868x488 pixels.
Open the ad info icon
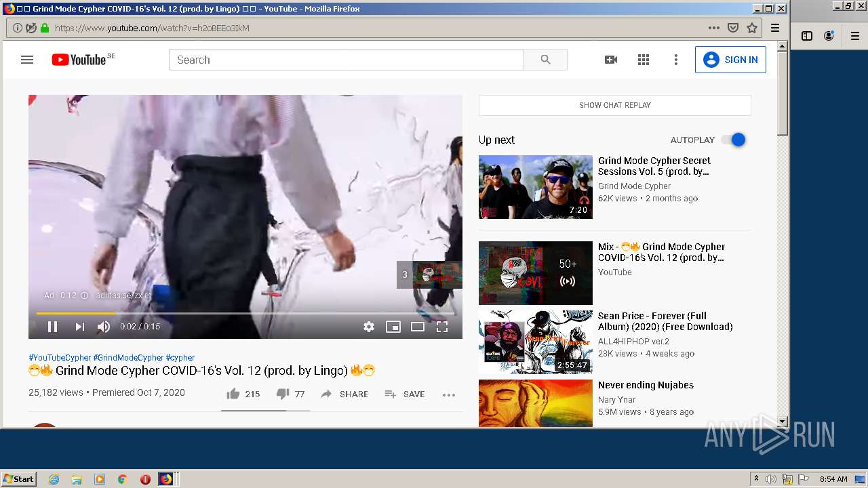pos(84,296)
